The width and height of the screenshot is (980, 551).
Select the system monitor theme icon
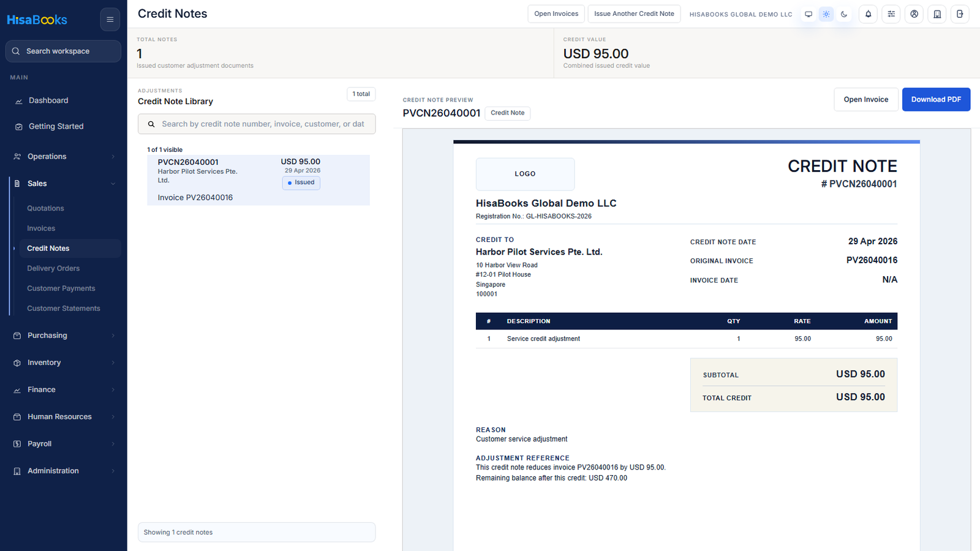point(809,14)
